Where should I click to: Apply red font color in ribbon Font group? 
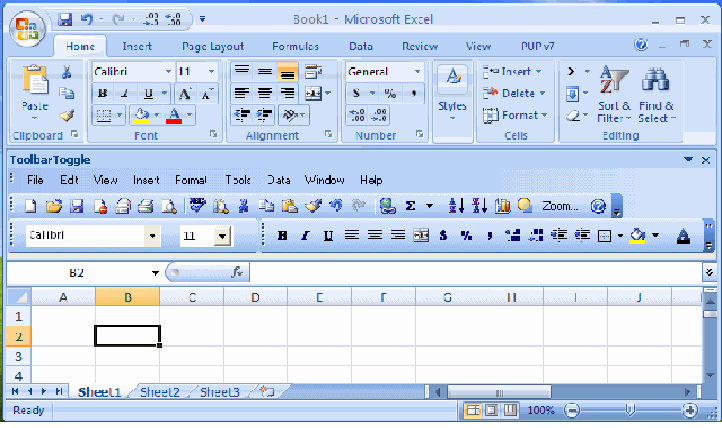[x=174, y=115]
